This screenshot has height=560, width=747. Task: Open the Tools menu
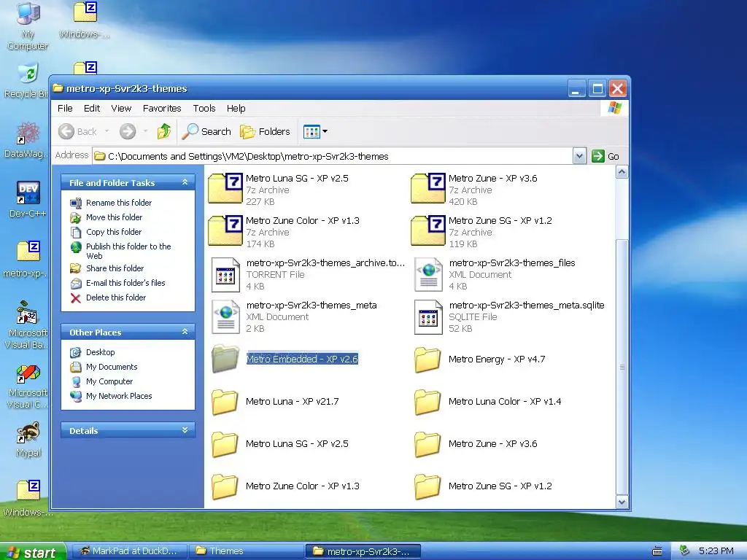[204, 108]
